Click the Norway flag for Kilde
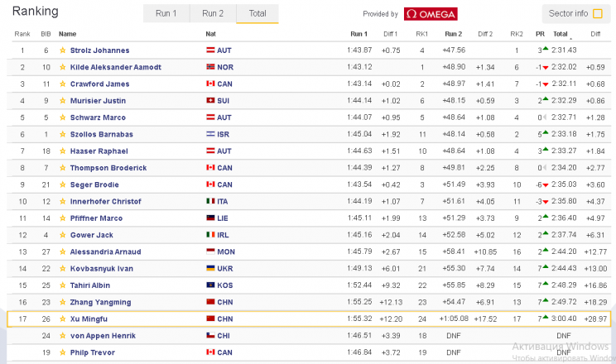Image resolution: width=616 pixels, height=364 pixels. point(210,67)
